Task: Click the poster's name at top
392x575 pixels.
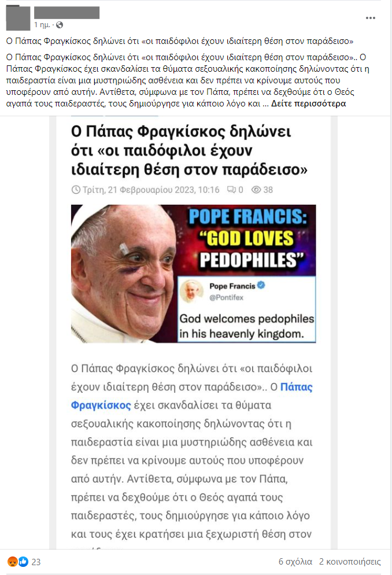Action: coord(66,13)
